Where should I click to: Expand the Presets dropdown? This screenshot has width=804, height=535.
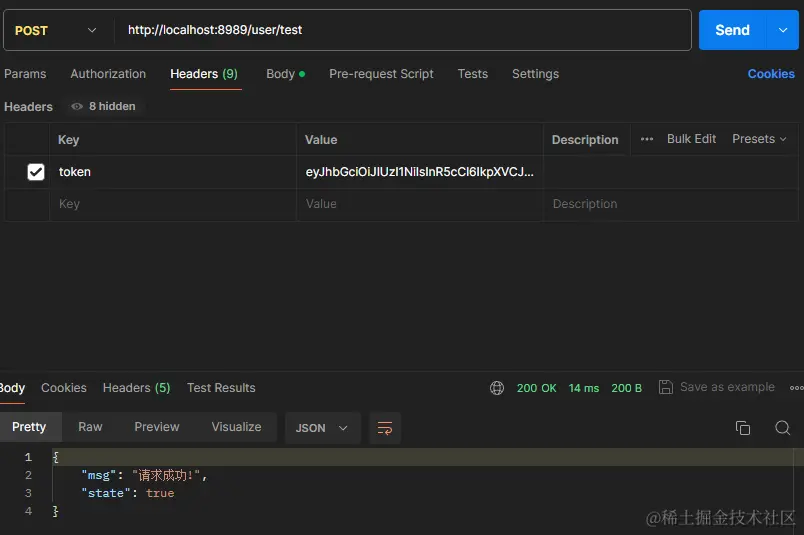[x=759, y=139]
